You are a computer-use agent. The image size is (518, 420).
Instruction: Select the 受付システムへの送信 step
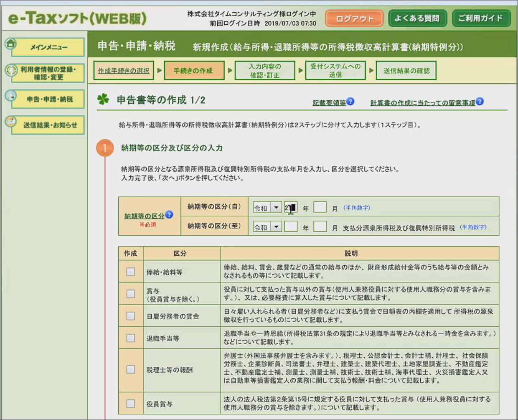pos(335,71)
